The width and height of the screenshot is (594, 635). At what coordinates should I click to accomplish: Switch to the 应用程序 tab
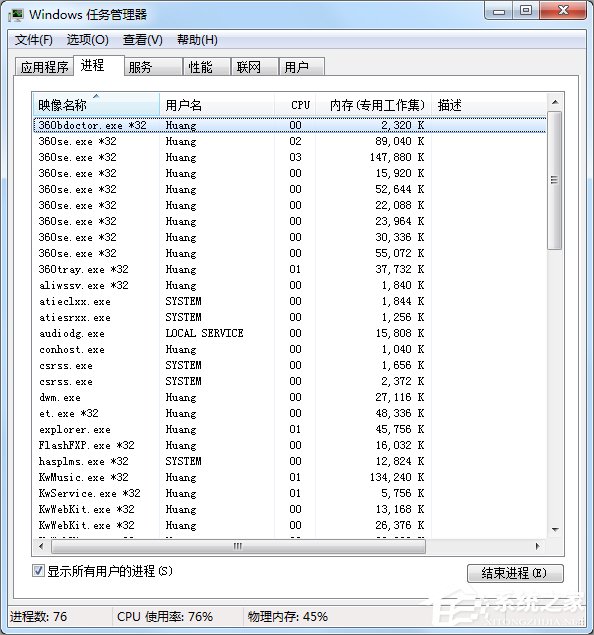45,67
